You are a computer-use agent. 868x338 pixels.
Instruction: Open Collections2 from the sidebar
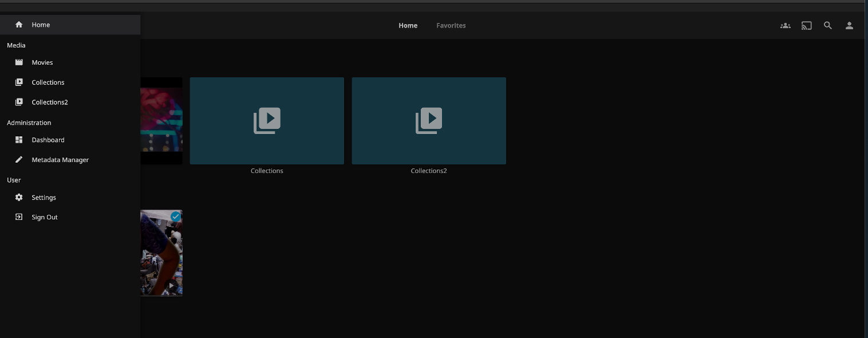[x=70, y=102]
